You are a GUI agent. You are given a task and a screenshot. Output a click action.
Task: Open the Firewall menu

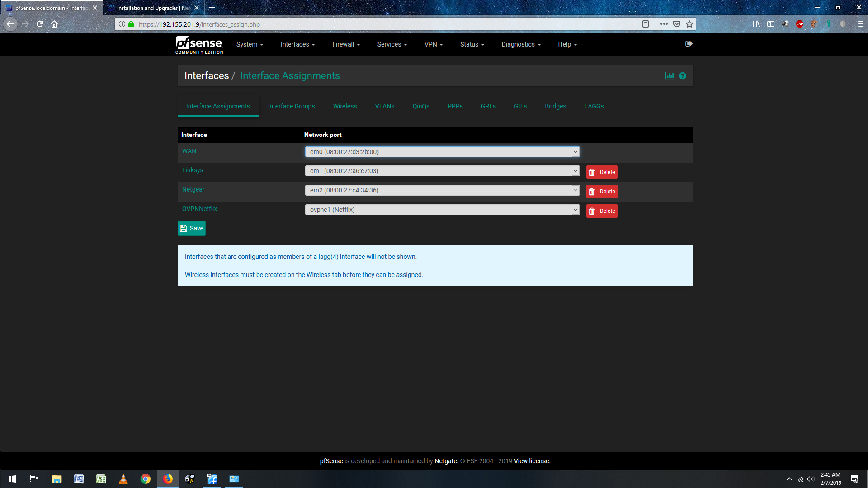(346, 44)
